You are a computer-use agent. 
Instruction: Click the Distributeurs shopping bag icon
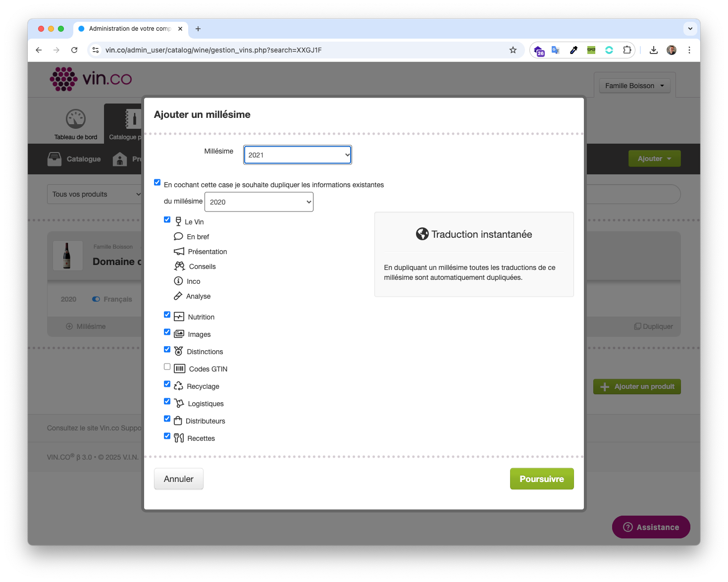(x=178, y=421)
